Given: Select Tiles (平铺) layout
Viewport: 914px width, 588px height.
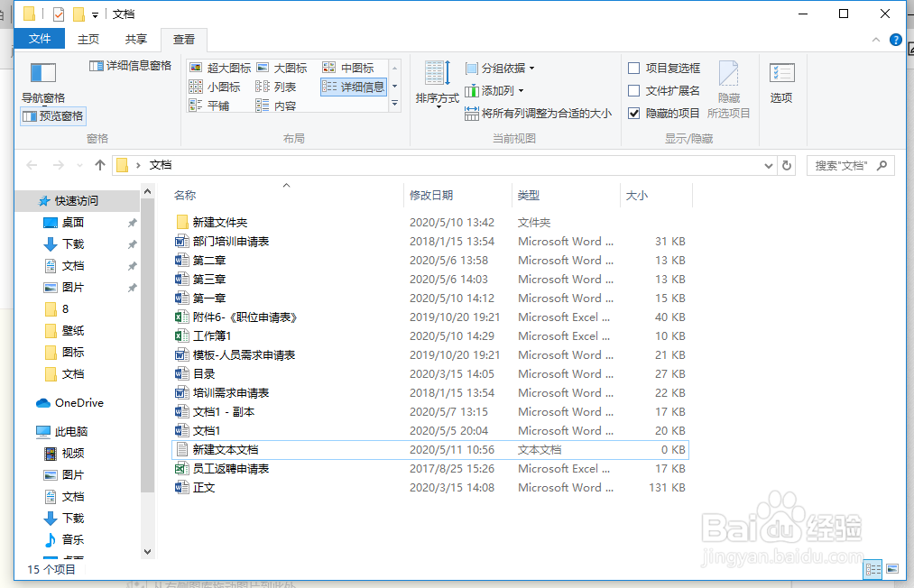Looking at the screenshot, I should 209,106.
